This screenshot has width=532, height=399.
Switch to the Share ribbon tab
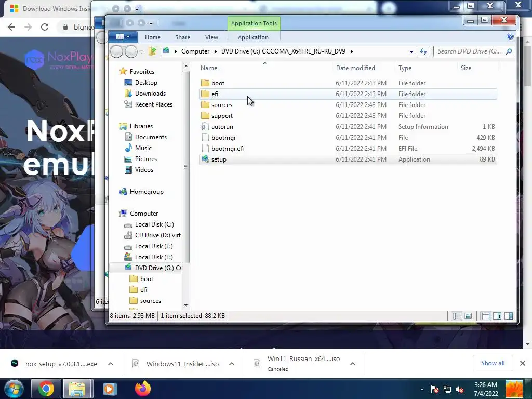click(182, 37)
